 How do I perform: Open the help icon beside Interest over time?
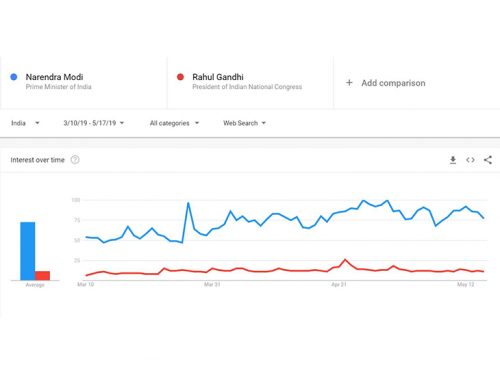[75, 160]
